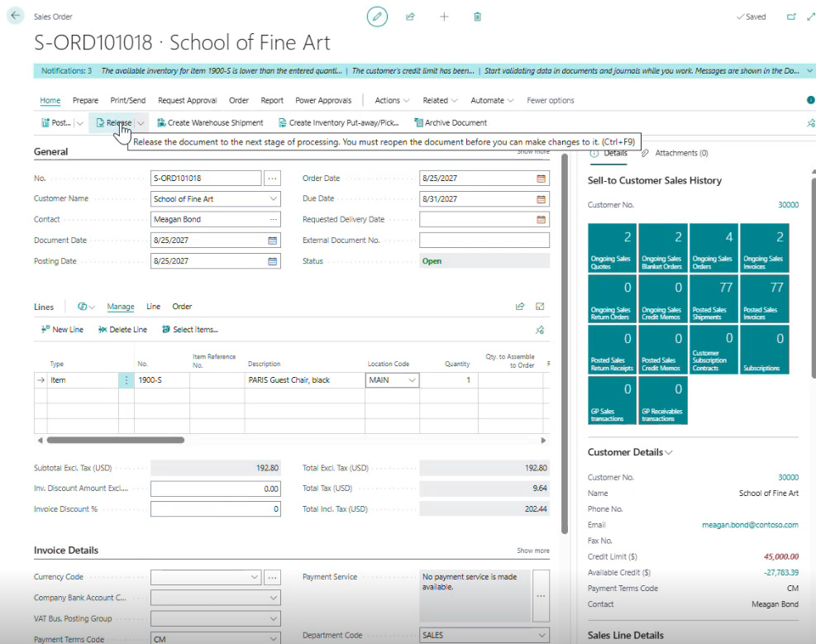Switch to the Prepare tab
This screenshot has width=816, height=644.
[x=85, y=100]
